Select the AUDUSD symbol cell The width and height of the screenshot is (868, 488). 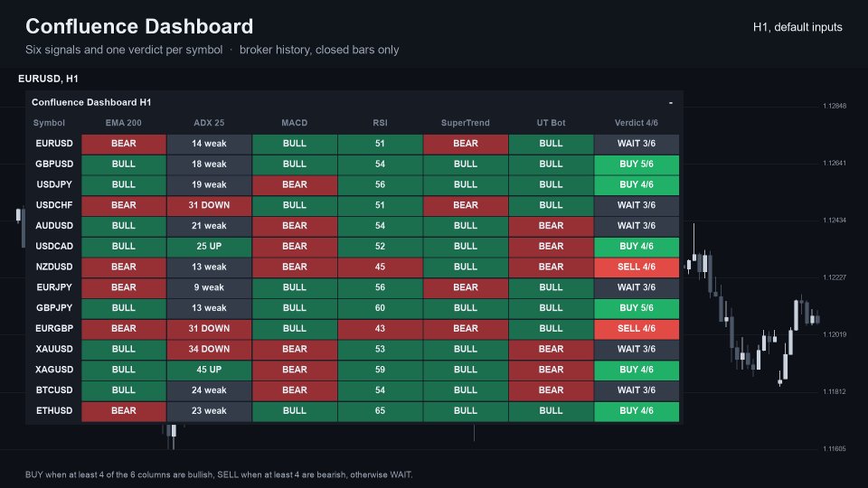(x=53, y=225)
